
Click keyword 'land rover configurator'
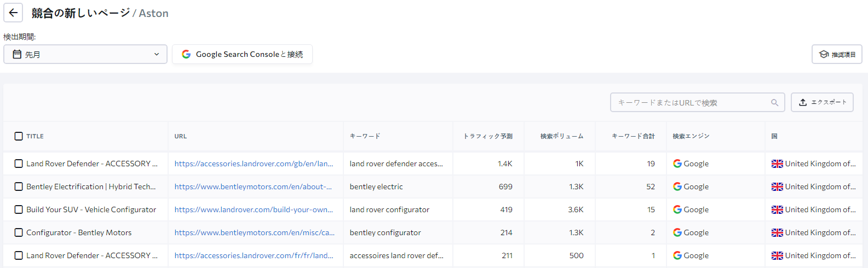coord(389,209)
